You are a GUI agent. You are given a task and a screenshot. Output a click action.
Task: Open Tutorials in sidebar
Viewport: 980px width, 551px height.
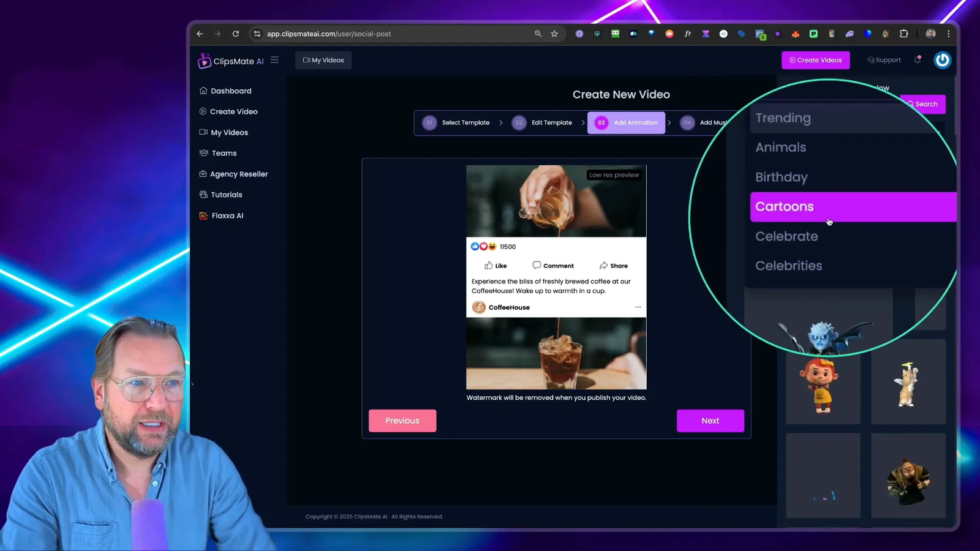[x=221, y=195]
